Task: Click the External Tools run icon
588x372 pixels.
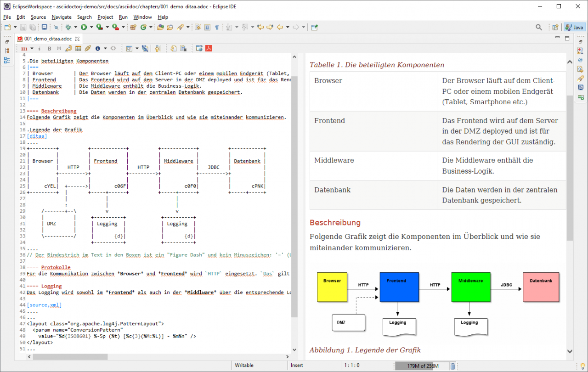Action: pos(116,27)
